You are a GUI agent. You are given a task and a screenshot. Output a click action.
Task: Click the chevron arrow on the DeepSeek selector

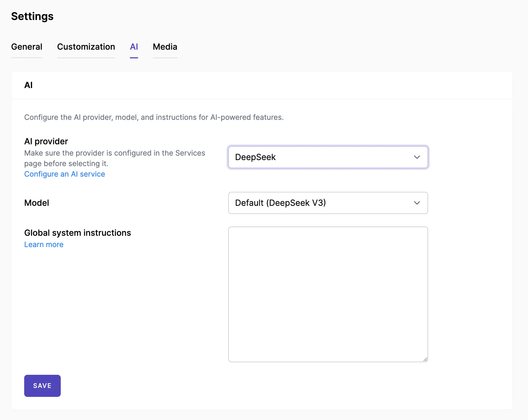click(x=417, y=157)
